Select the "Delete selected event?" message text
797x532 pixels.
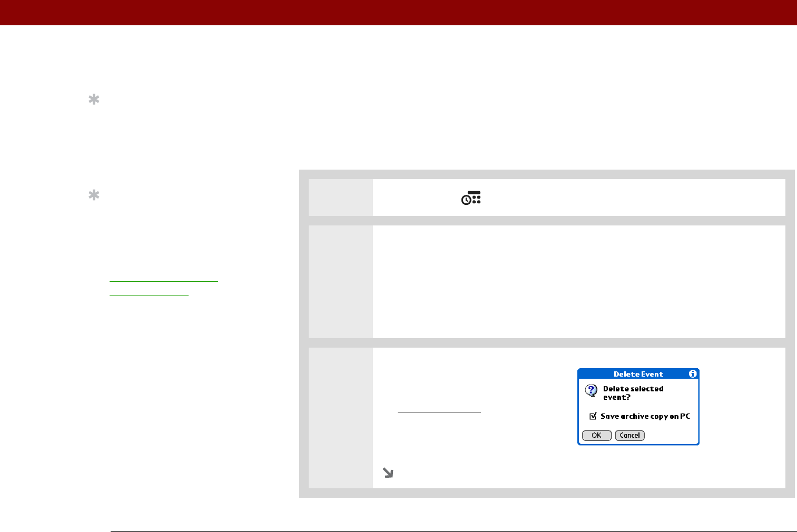[633, 393]
